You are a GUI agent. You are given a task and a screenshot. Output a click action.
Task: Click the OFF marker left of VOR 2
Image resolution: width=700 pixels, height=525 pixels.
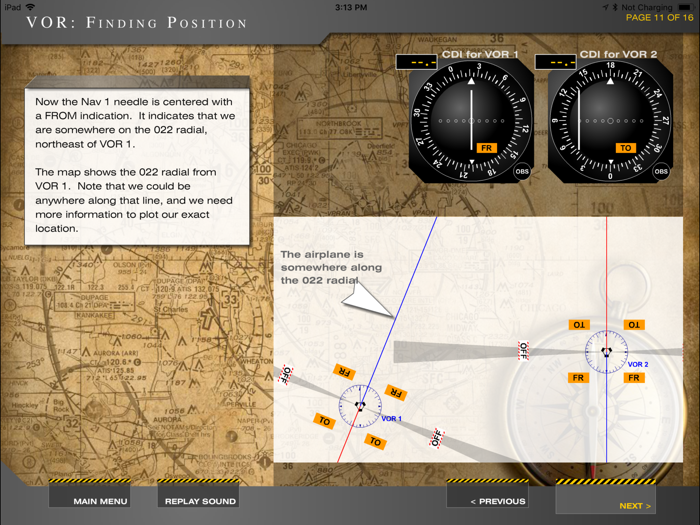[523, 350]
